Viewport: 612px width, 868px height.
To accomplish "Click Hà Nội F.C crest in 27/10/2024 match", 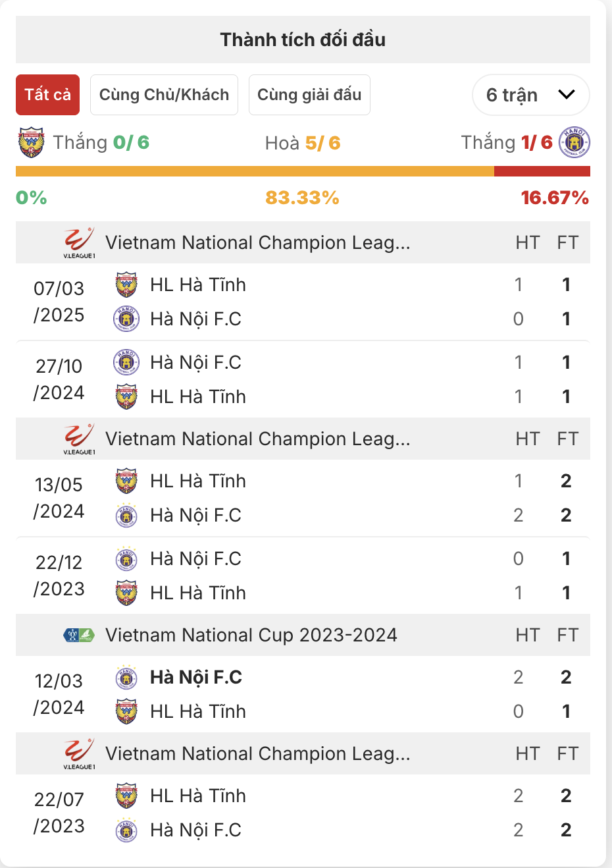I will point(126,362).
